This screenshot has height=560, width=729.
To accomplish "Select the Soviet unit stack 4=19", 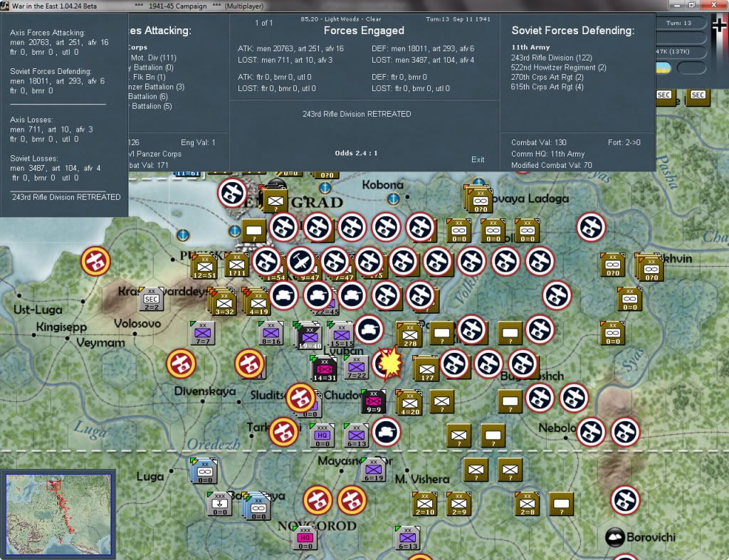I will (257, 302).
